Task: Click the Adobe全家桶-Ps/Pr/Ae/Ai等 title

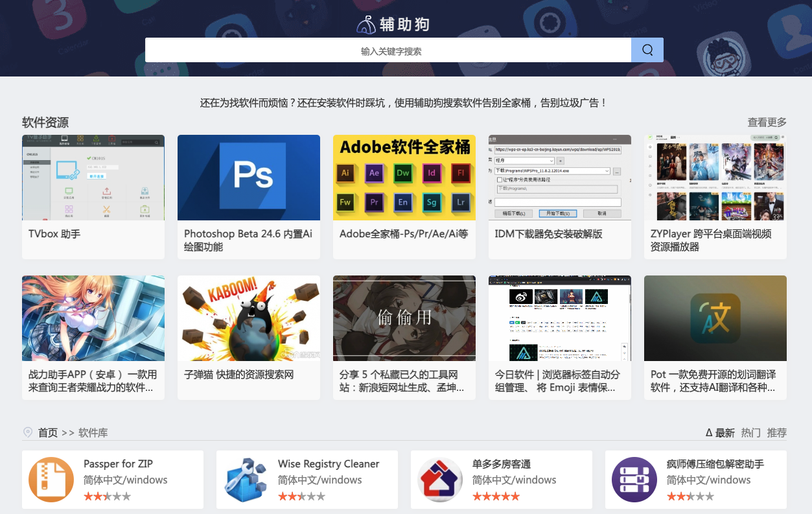Action: 404,233
